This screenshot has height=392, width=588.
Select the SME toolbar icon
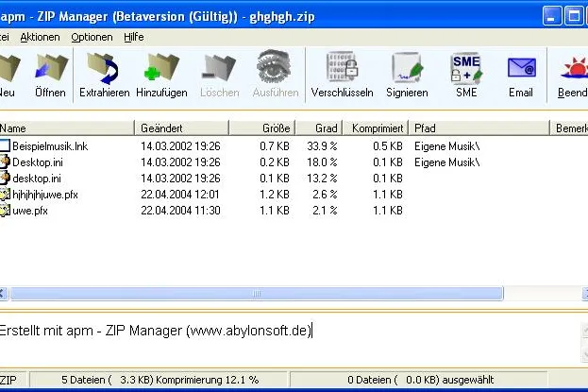coord(466,68)
